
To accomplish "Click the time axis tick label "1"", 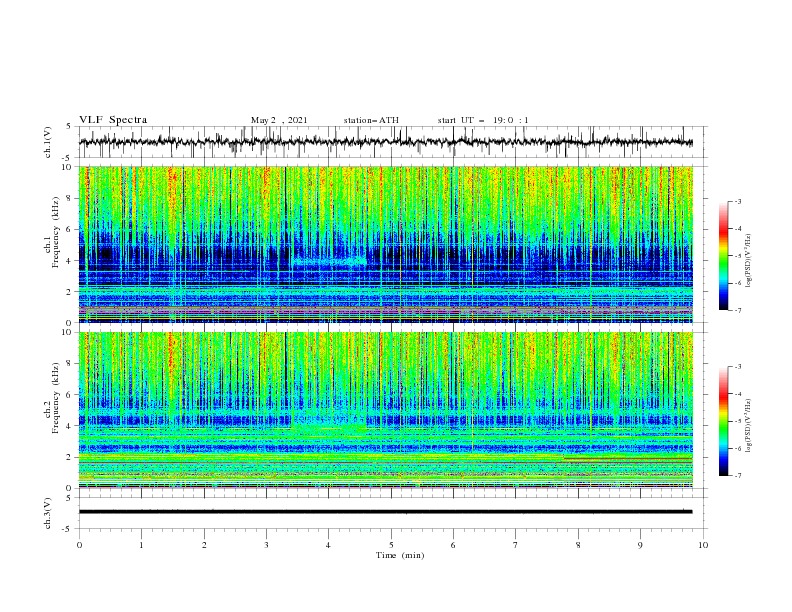I will point(141,545).
